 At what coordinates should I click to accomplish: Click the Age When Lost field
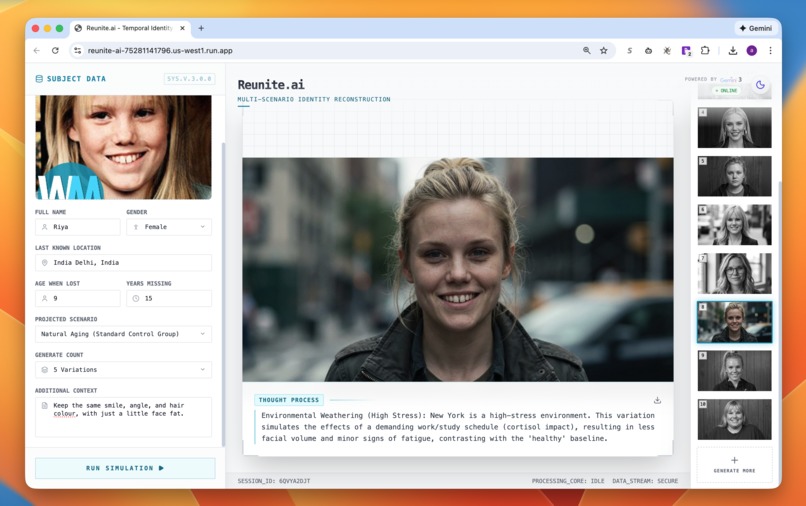click(x=78, y=298)
